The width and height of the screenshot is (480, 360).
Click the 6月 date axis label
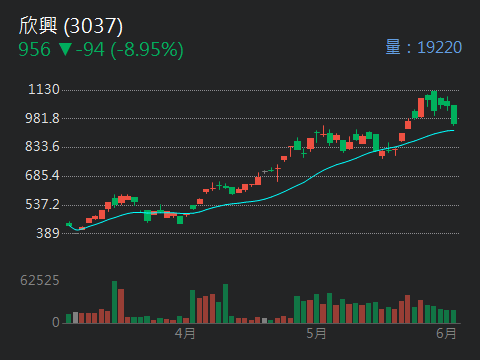tap(446, 333)
